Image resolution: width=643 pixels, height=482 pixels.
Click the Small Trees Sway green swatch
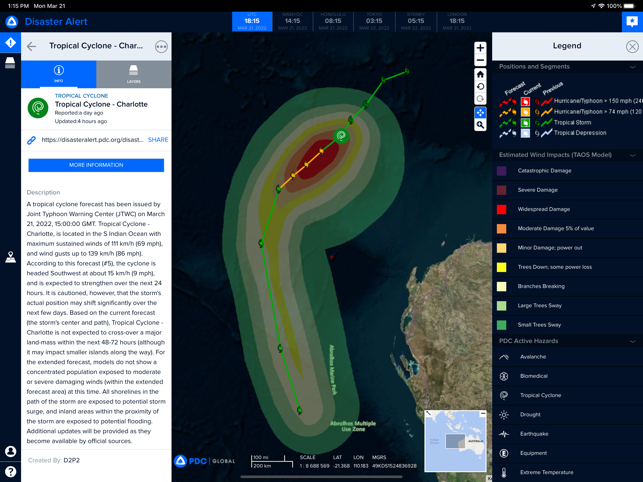[x=501, y=325]
